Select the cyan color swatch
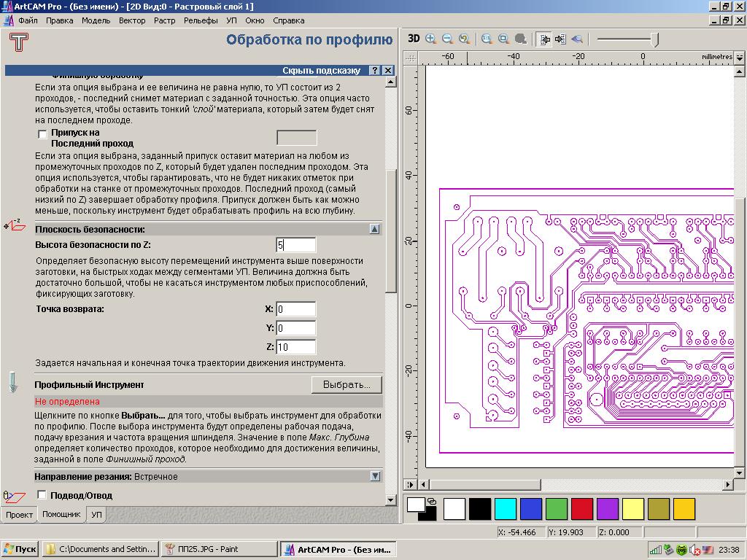The width and height of the screenshot is (747, 560). pyautogui.click(x=506, y=508)
